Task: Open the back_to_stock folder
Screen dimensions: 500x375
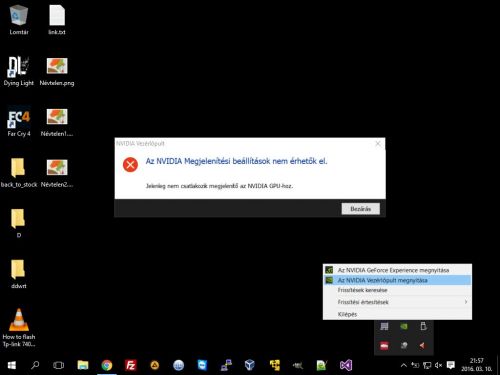Action: coord(19,173)
